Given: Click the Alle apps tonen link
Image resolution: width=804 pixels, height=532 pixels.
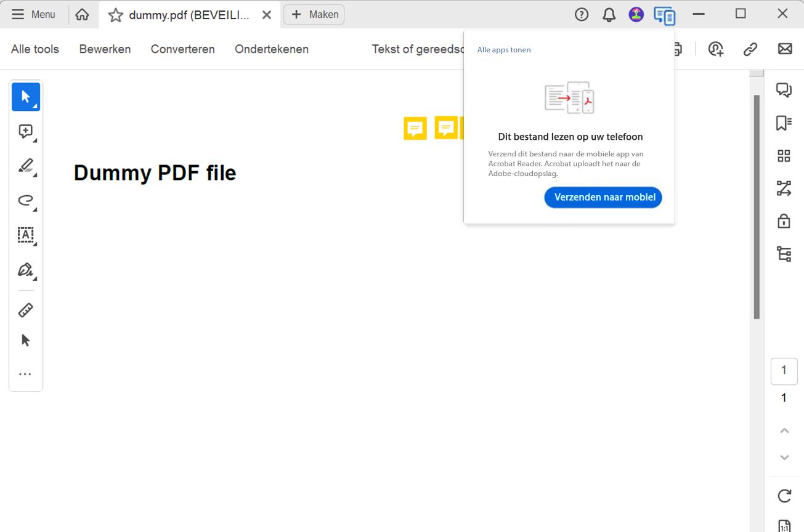Looking at the screenshot, I should click(x=504, y=50).
